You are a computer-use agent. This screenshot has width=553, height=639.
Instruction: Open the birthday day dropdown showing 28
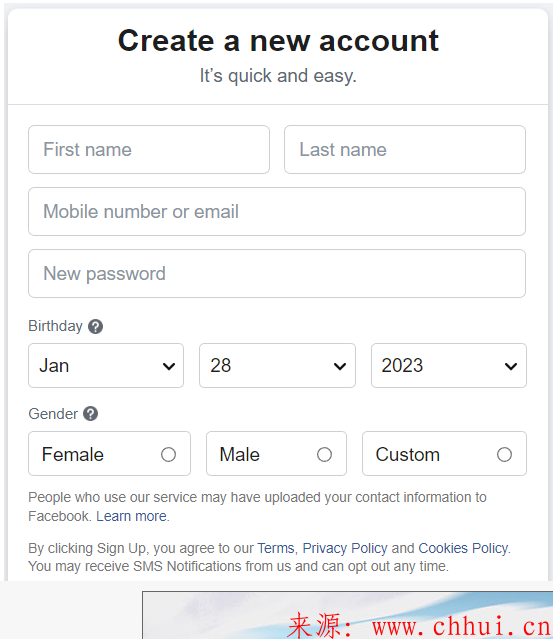277,366
